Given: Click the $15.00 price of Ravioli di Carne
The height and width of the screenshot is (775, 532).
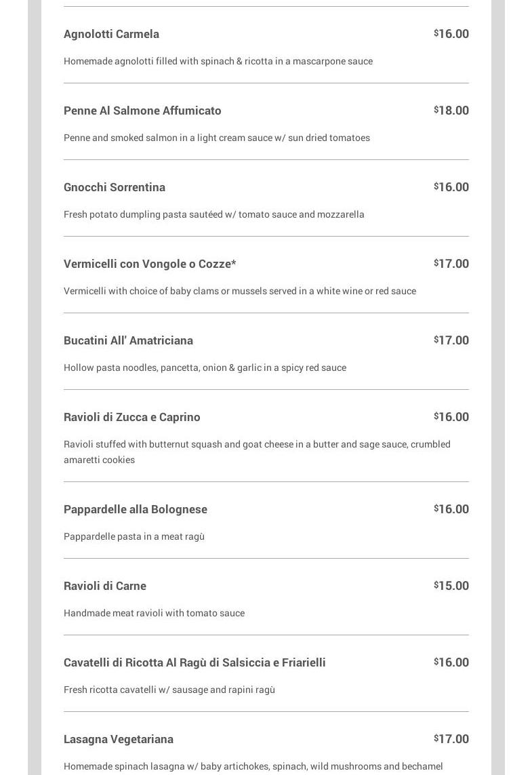Looking at the screenshot, I should (451, 586).
